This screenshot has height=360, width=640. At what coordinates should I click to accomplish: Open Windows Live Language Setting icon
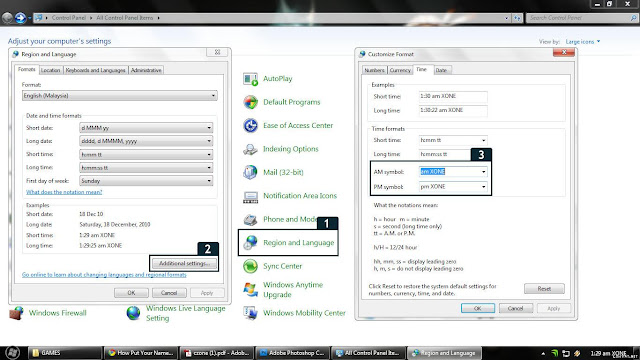(133, 313)
